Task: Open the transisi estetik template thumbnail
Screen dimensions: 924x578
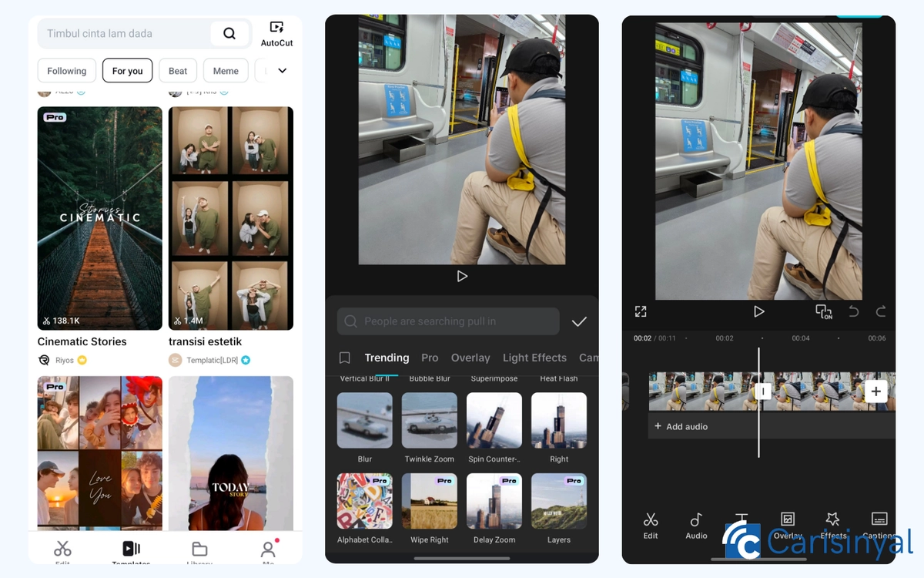Action: tap(231, 218)
